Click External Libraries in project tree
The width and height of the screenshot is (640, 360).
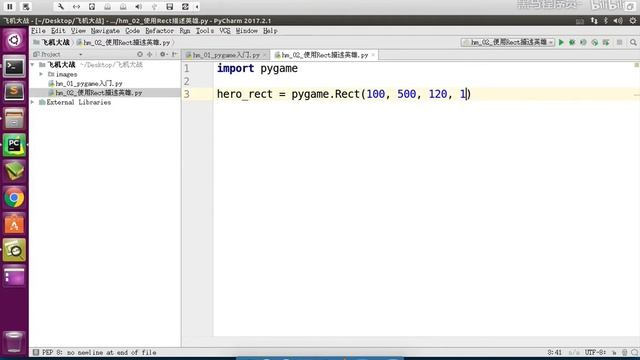(x=78, y=102)
